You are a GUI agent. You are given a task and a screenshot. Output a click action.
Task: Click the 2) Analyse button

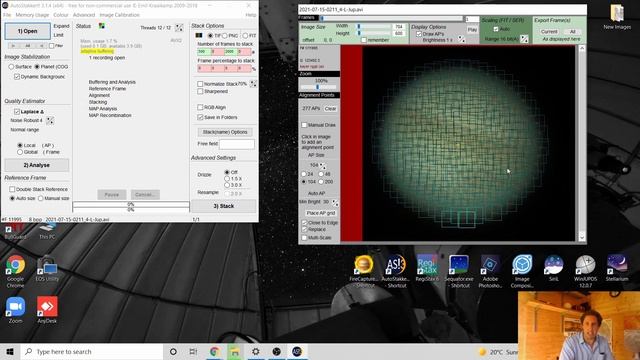click(37, 165)
